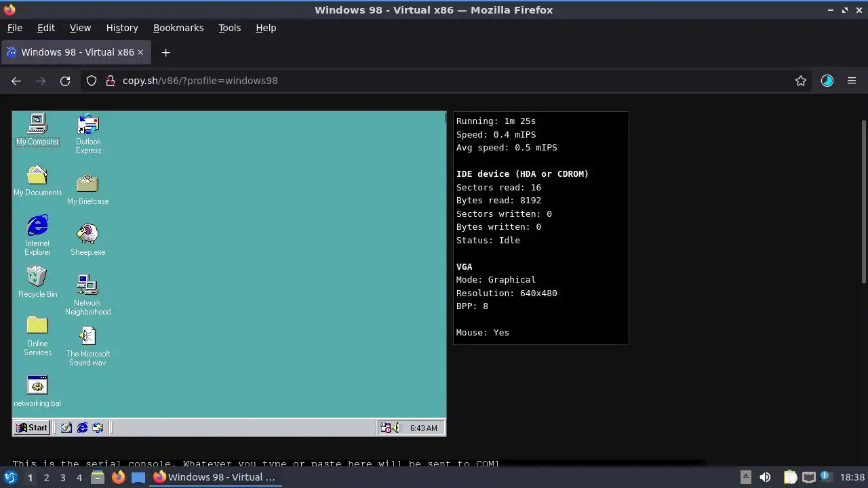Go back to the previous page
Screen dimensions: 868x488
16,81
